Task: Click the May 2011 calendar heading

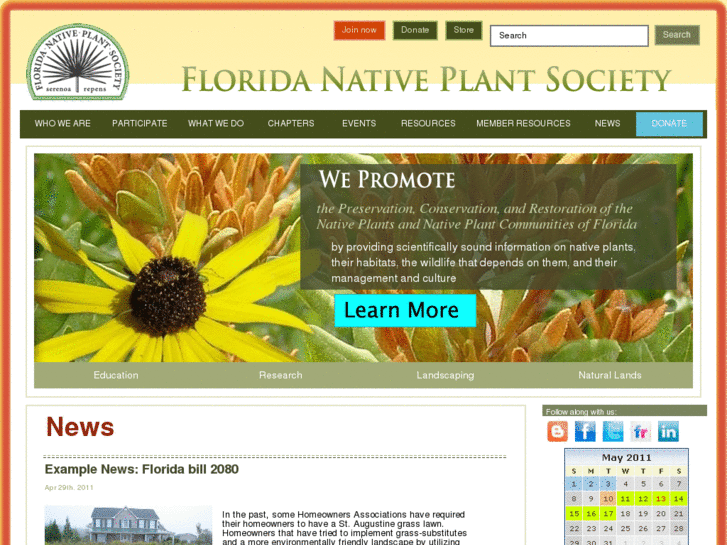Action: coord(626,458)
